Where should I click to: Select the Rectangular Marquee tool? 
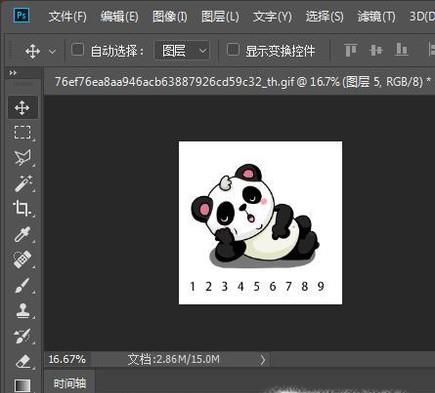(23, 132)
